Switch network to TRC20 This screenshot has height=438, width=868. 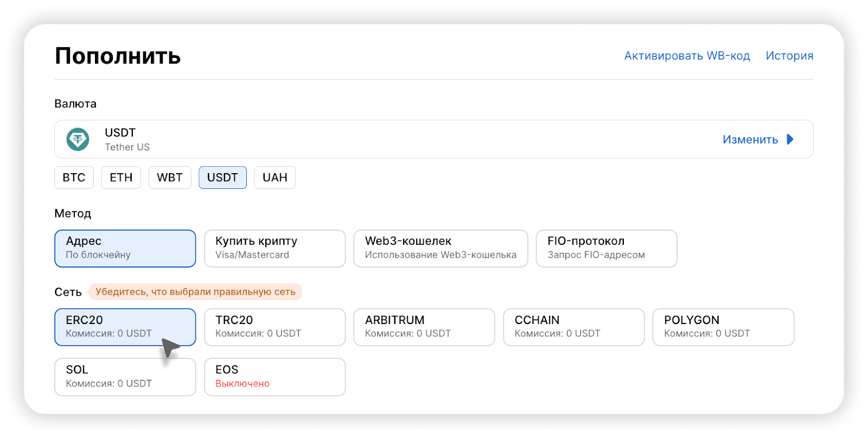click(275, 327)
